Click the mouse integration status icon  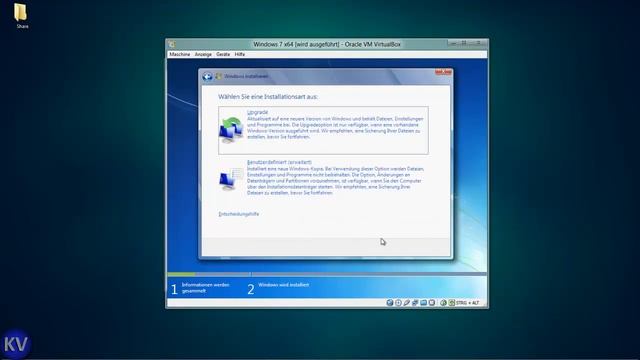(x=443, y=303)
